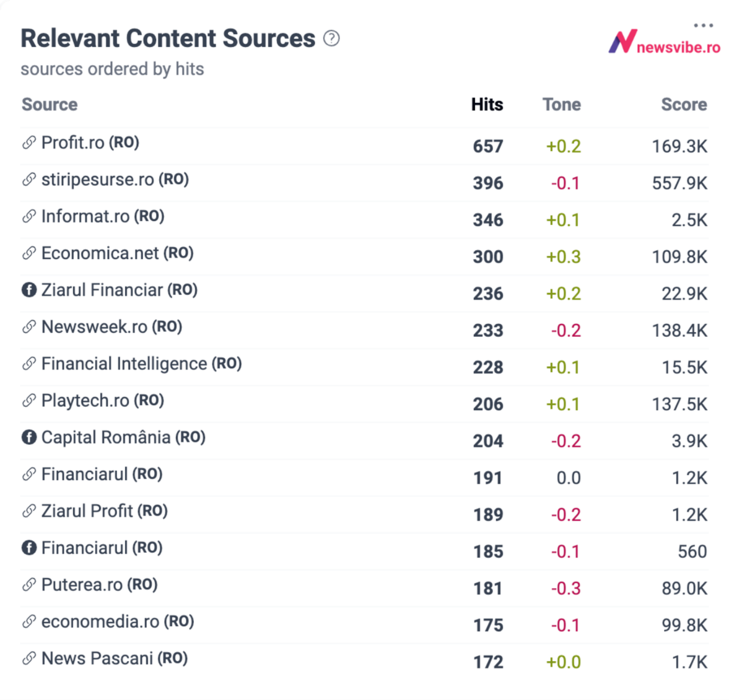Click link icon beside stiripesurse.ro
Viewport: 729px width, 700px height.
click(29, 179)
